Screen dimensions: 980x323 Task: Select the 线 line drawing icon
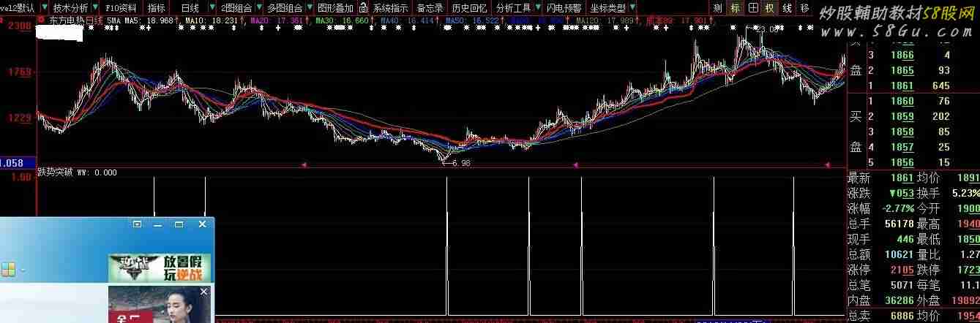[x=787, y=8]
